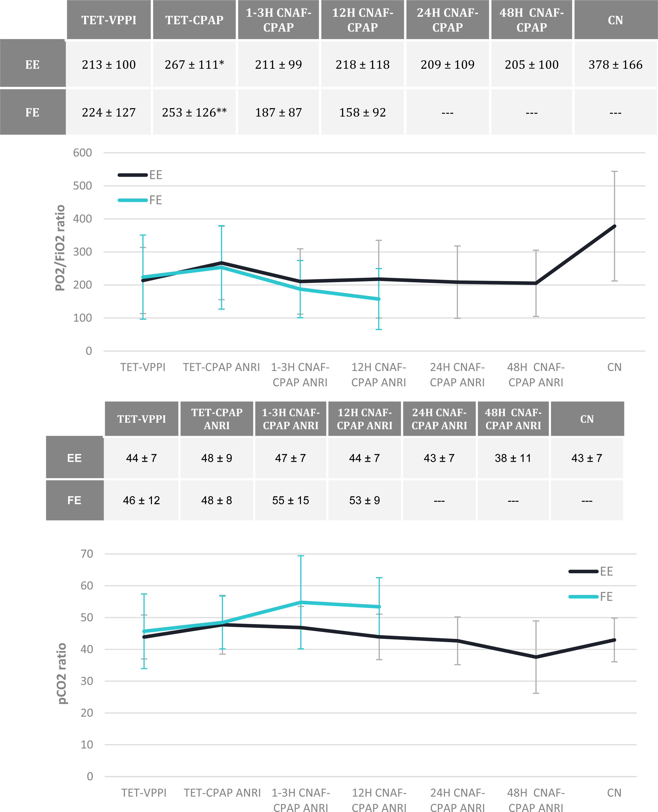This screenshot has width=658, height=812.
Task: Click the TET-CPAP ANRI x-axis label in top chart
Action: point(221,367)
